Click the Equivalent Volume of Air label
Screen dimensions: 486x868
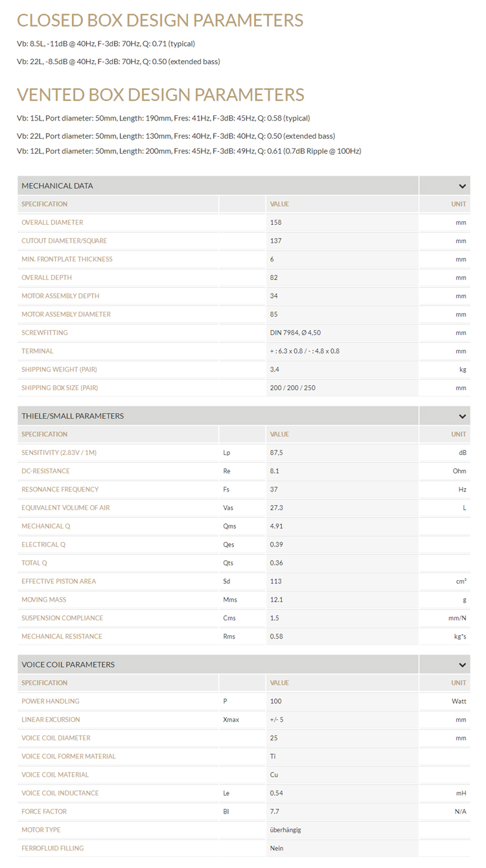click(x=65, y=508)
